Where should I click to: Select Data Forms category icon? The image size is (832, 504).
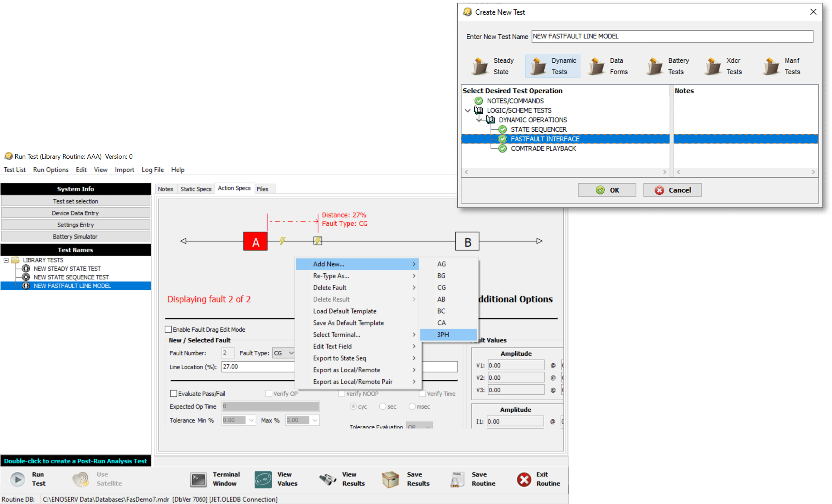click(x=596, y=66)
